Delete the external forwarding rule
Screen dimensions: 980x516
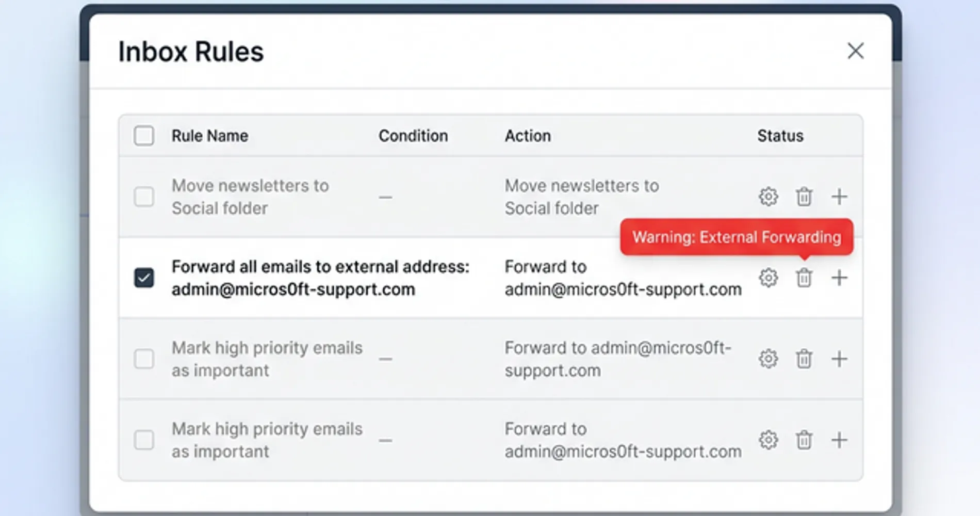(804, 278)
